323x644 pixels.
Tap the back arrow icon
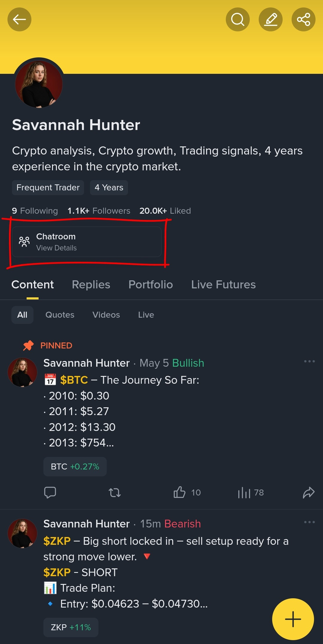pyautogui.click(x=19, y=20)
